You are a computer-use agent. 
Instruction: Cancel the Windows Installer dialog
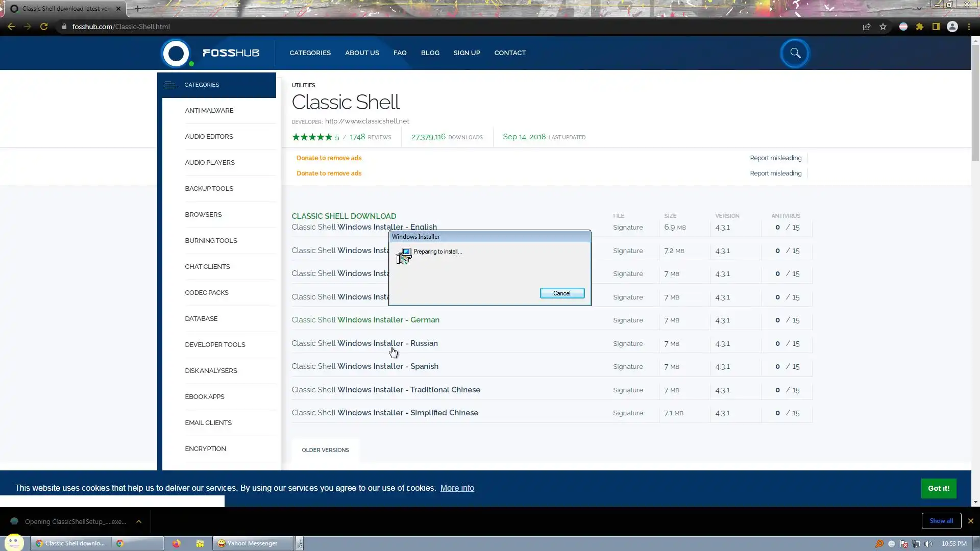[562, 293]
